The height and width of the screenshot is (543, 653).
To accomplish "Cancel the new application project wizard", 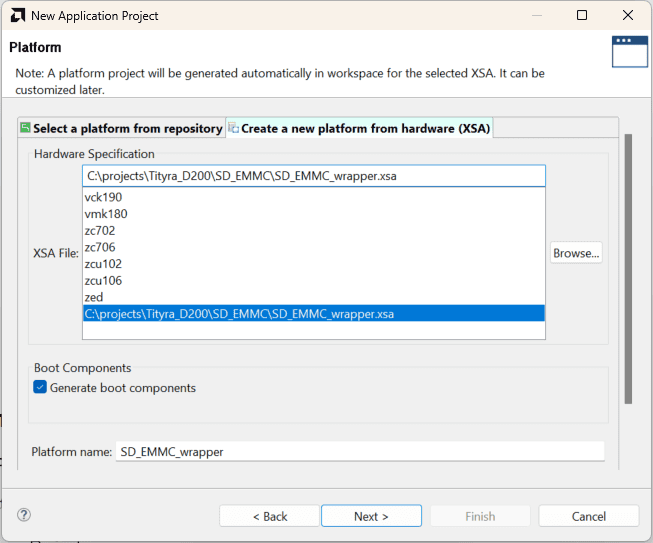I will pyautogui.click(x=588, y=516).
